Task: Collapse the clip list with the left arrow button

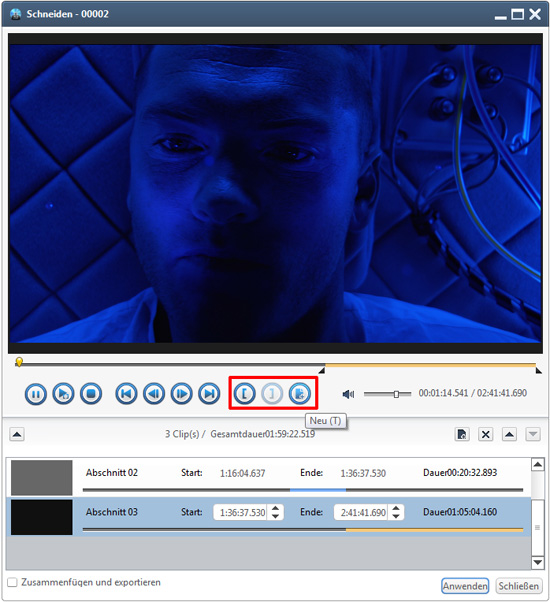Action: 17,435
